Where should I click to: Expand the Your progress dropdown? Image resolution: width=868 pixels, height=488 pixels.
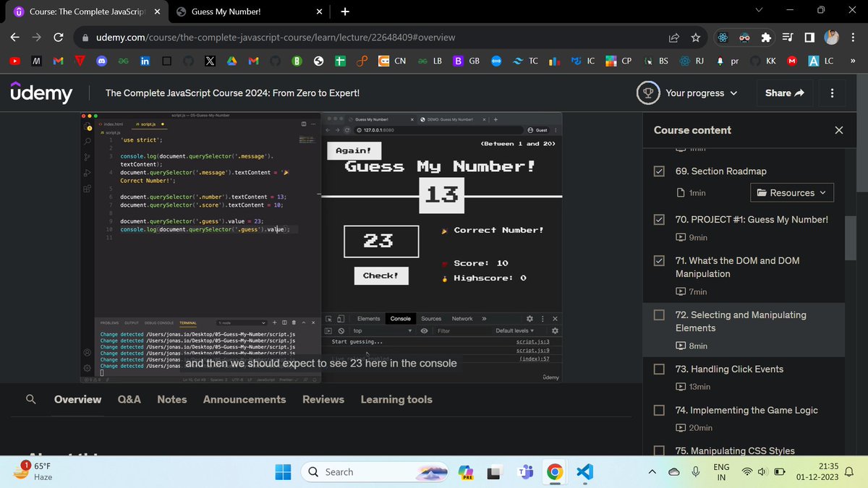coord(702,93)
